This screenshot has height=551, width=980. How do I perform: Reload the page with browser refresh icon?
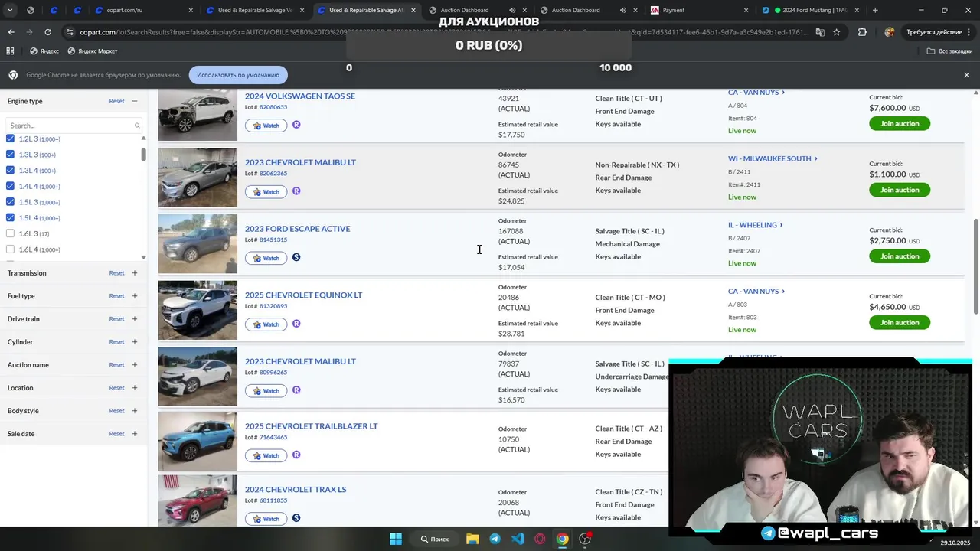click(x=47, y=32)
